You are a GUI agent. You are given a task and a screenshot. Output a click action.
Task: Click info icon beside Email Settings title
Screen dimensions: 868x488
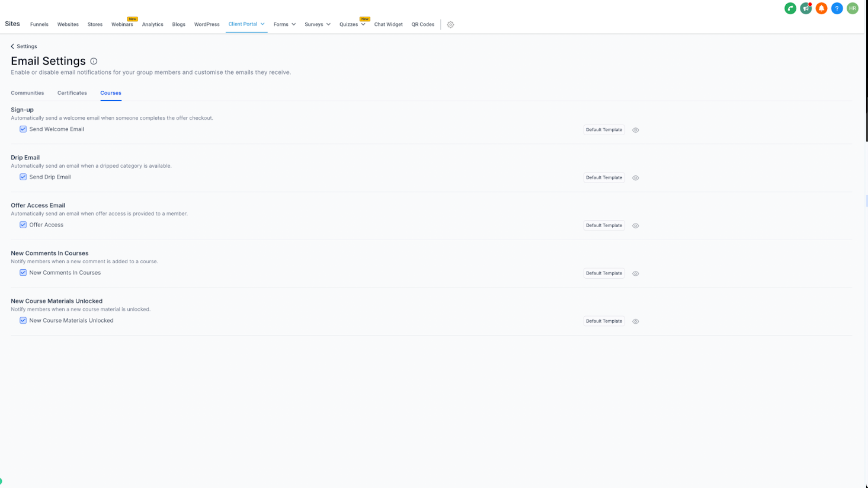tap(94, 61)
